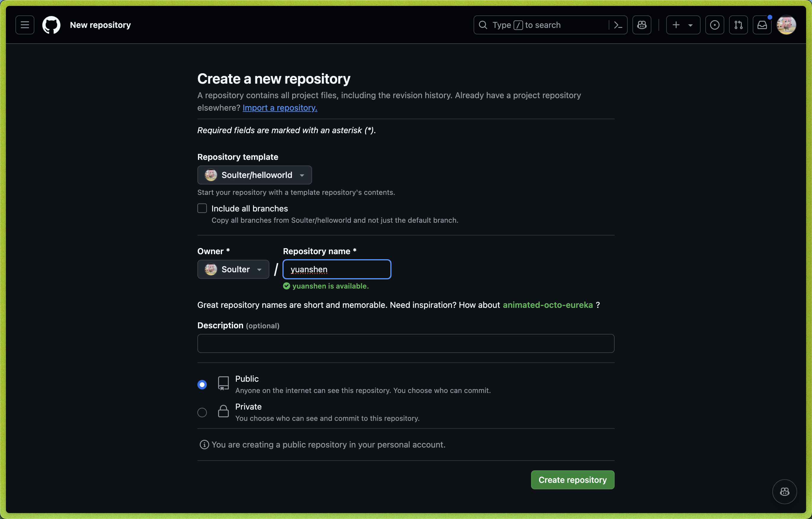
Task: Open the command palette terminal icon
Action: (x=618, y=25)
